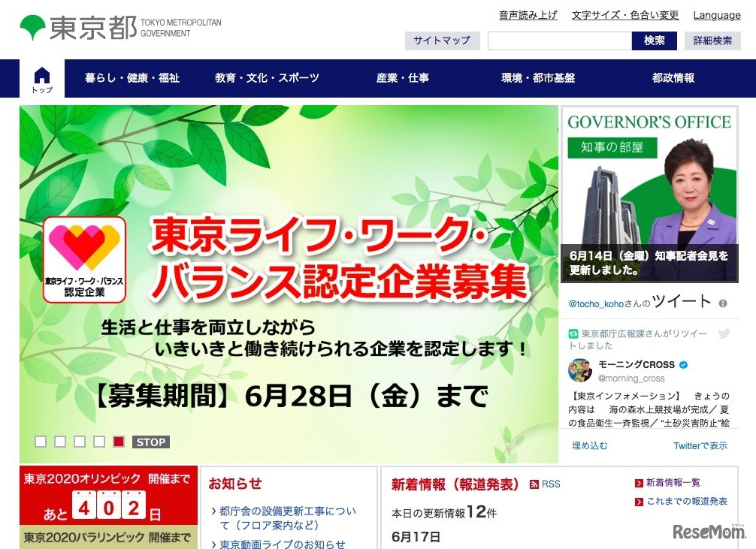Viewport: 756px width, 549px height.
Task: Click the retweet icon next to 東京都庁広報課
Action: pyautogui.click(x=573, y=333)
